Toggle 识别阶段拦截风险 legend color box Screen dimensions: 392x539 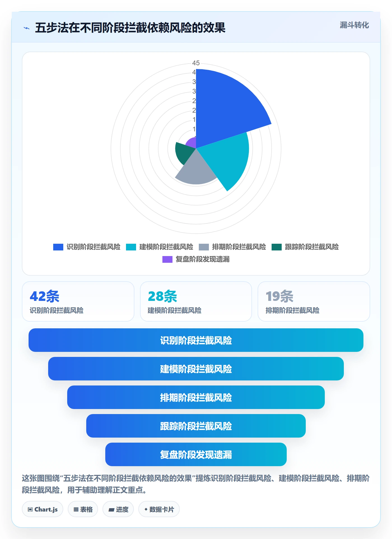58,247
